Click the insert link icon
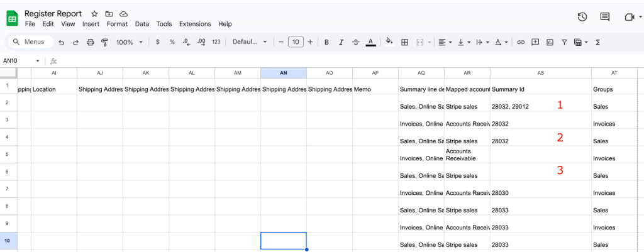 (520, 42)
